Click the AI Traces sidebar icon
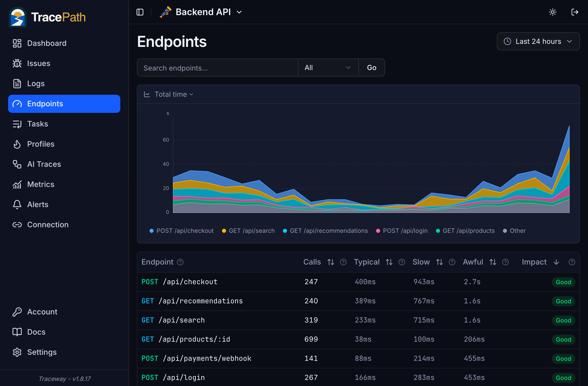This screenshot has height=386, width=588. click(17, 164)
